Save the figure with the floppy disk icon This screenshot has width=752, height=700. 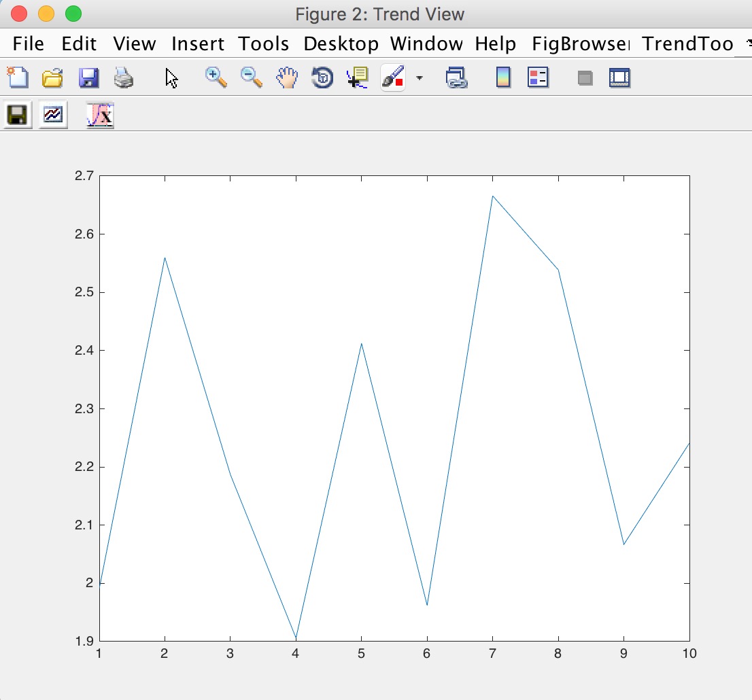(x=88, y=77)
